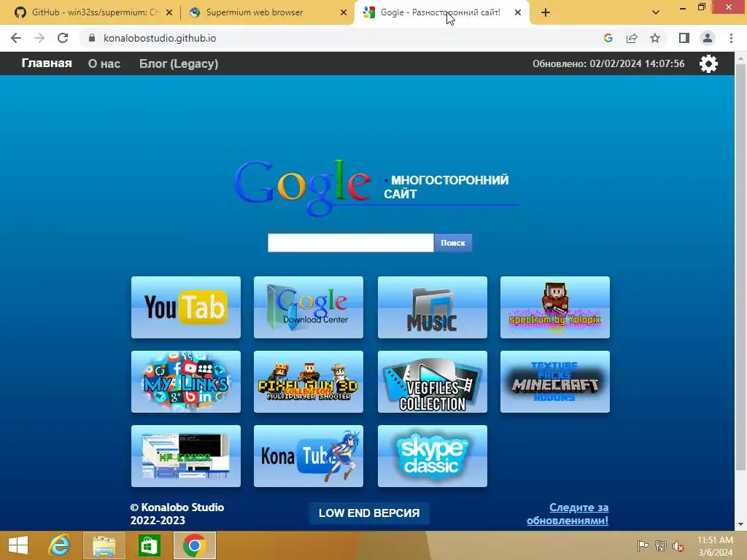Open the VegFiles Collection tile

tap(432, 381)
